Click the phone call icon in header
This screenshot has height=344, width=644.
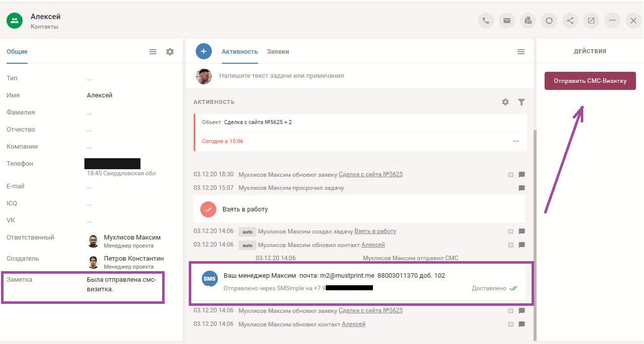point(485,21)
